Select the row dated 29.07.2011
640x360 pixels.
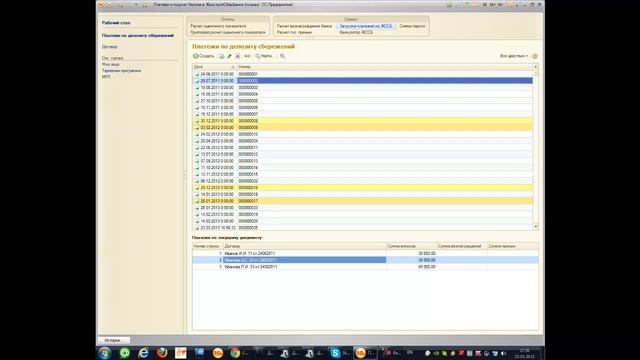click(x=362, y=81)
